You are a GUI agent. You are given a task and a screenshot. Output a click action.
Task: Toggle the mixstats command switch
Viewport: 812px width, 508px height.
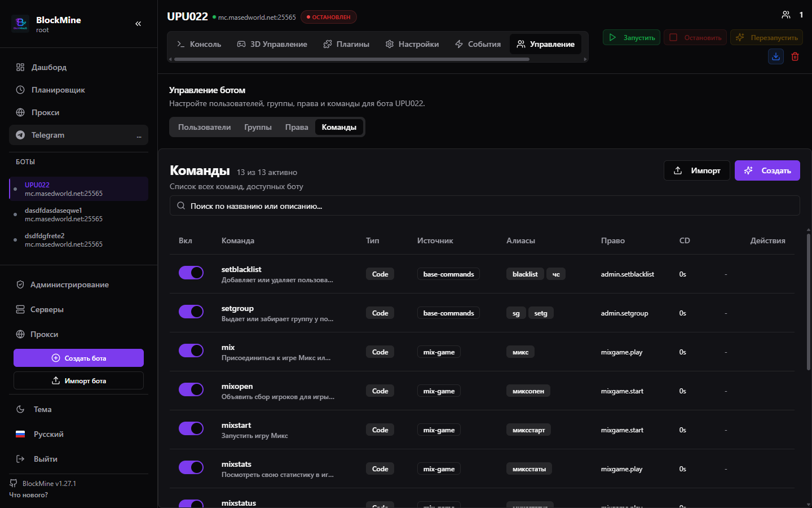point(191,467)
